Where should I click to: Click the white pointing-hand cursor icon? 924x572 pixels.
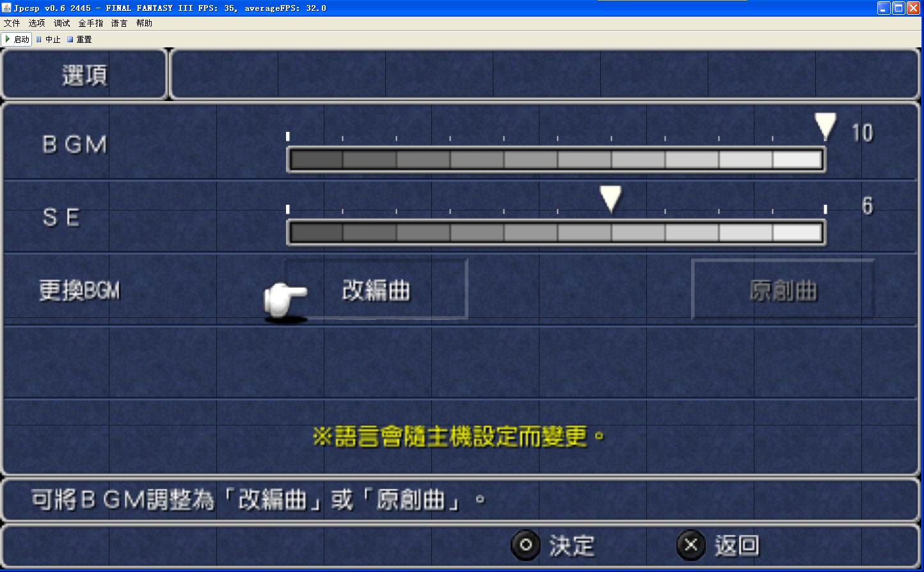(285, 299)
